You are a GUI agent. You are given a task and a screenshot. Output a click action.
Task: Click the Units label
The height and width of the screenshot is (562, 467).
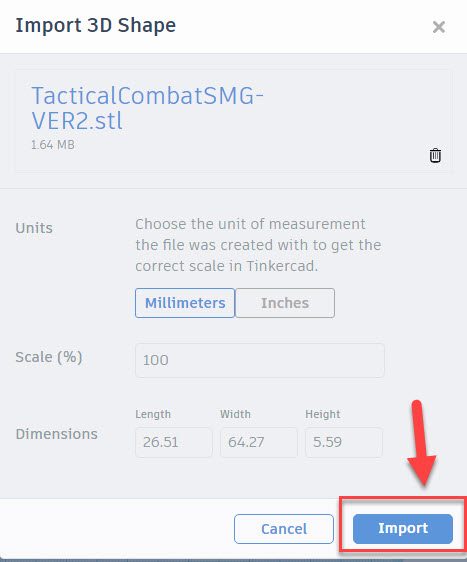pos(34,228)
